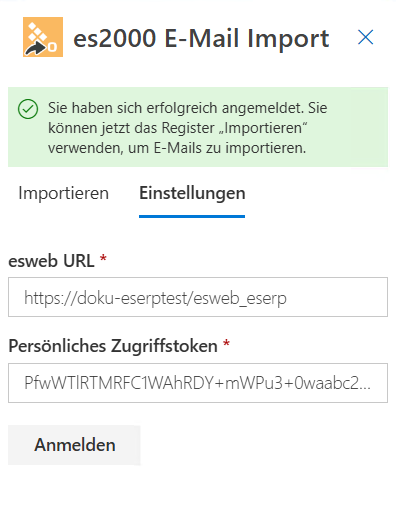396x508 pixels.
Task: Click the red asterisk beside Persönliches Zugriffstoken
Action: pos(226,343)
